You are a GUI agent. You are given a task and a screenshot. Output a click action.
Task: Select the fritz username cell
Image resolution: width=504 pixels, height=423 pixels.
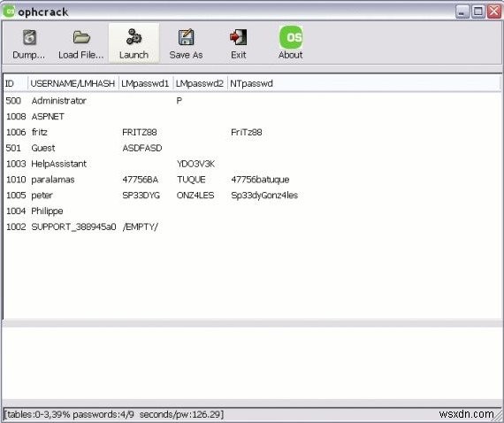coord(40,132)
